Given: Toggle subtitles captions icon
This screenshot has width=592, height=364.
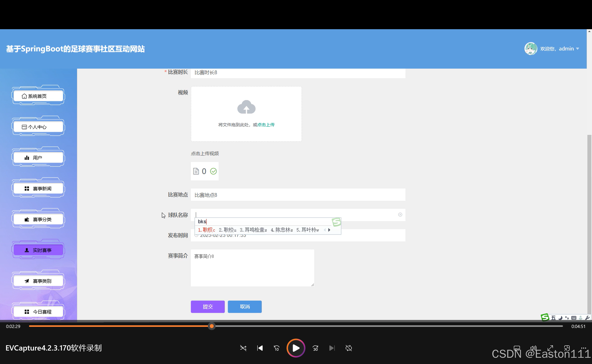Looking at the screenshot, I should (x=517, y=348).
